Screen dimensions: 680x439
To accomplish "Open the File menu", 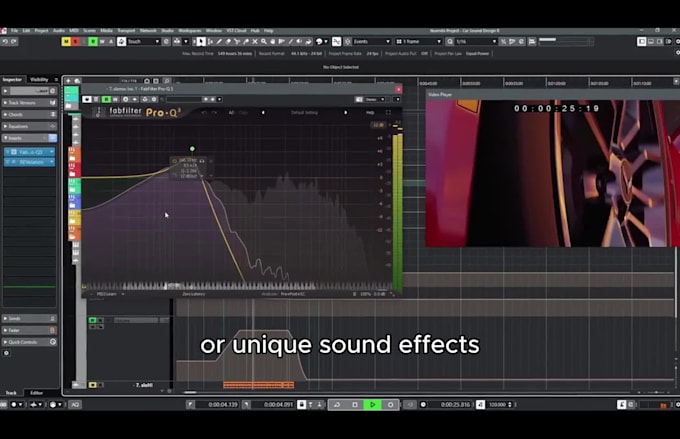I will 15,31.
